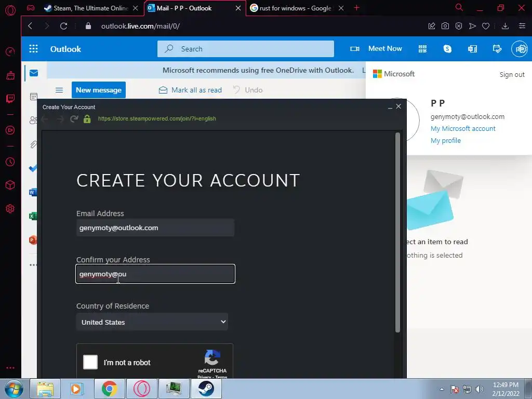Click browser address bar URL
The height and width of the screenshot is (399, 532).
[140, 26]
